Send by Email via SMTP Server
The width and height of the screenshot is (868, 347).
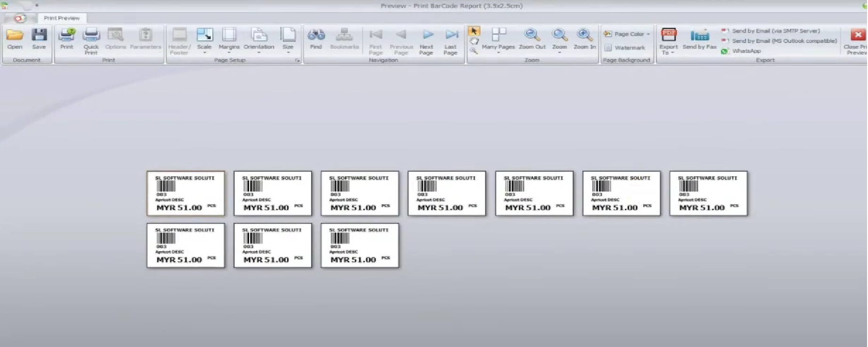coord(775,31)
